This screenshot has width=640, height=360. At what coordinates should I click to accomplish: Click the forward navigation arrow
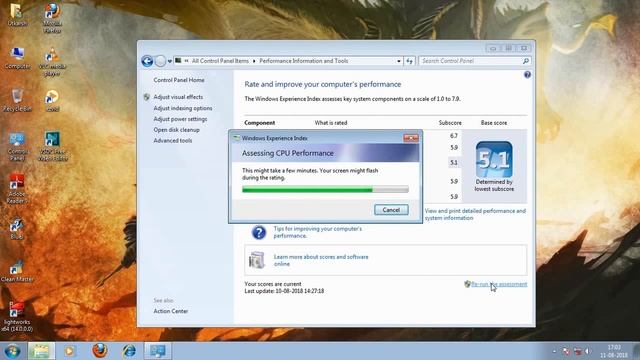tap(160, 61)
